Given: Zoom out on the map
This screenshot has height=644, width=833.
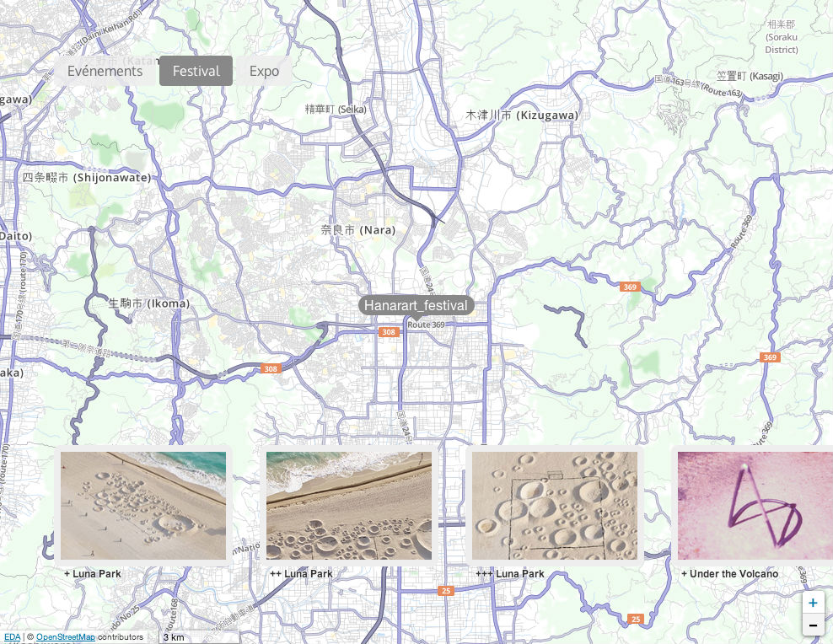Looking at the screenshot, I should 813,625.
